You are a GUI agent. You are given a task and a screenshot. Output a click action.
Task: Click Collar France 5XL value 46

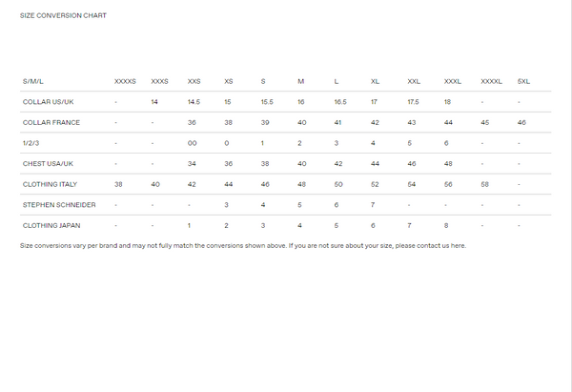coord(521,122)
